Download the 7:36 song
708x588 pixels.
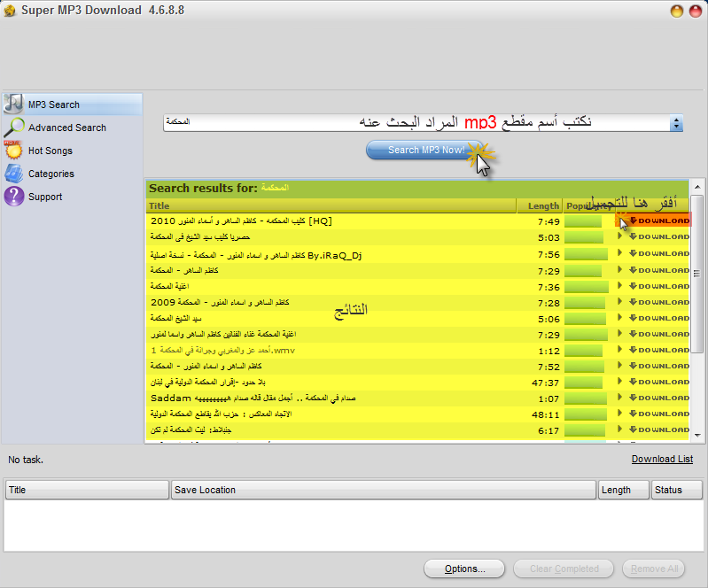(659, 286)
